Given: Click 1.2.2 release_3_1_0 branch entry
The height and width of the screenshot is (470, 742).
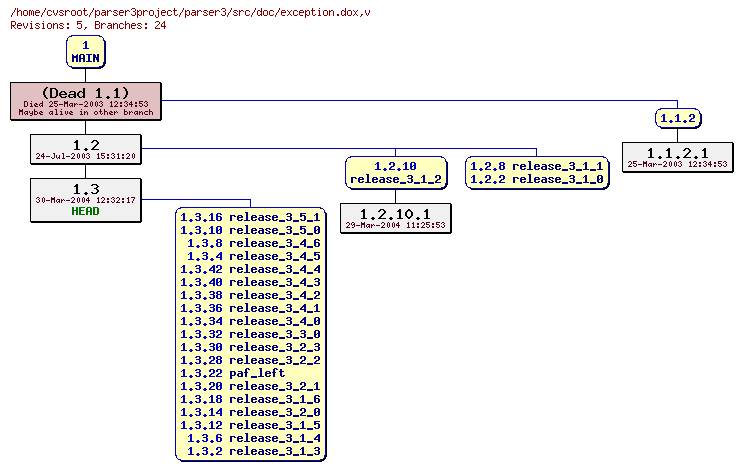Looking at the screenshot, I should coord(537,179).
